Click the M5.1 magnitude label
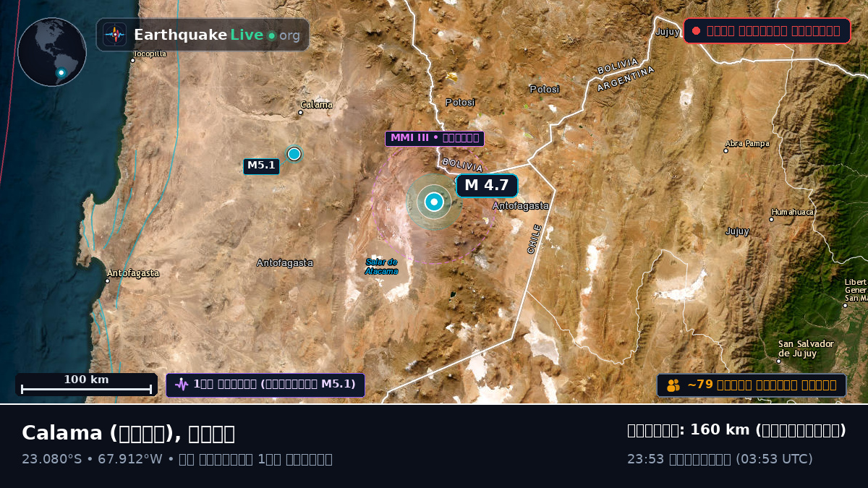868x488 pixels. point(261,166)
